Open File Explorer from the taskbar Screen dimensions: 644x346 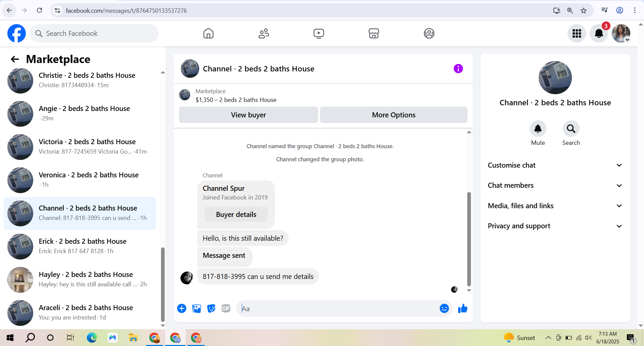tap(133, 338)
